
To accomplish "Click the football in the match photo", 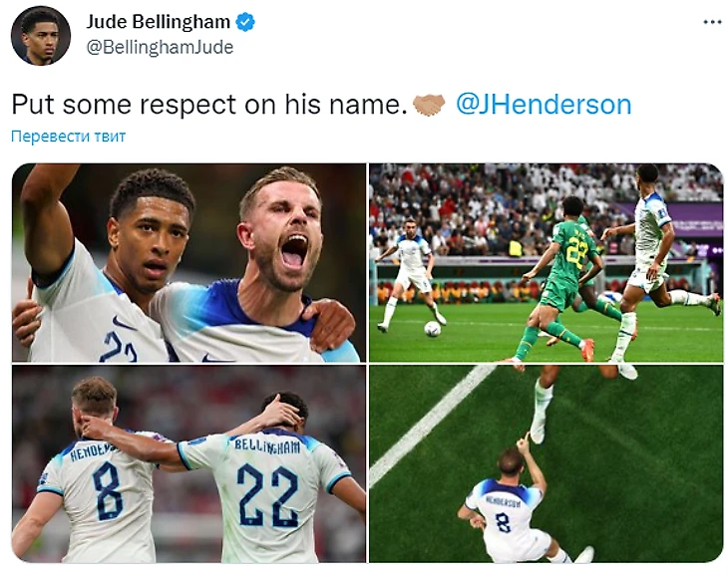I will coord(432,329).
